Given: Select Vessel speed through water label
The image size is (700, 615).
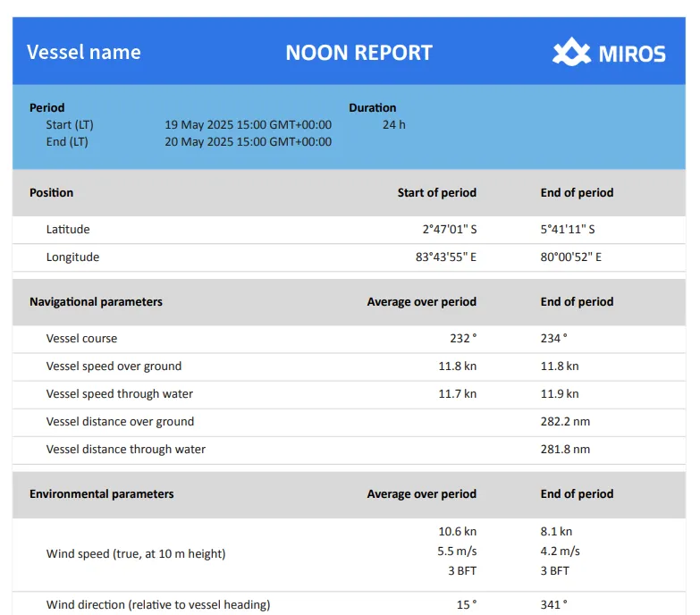Looking at the screenshot, I should coord(120,393).
